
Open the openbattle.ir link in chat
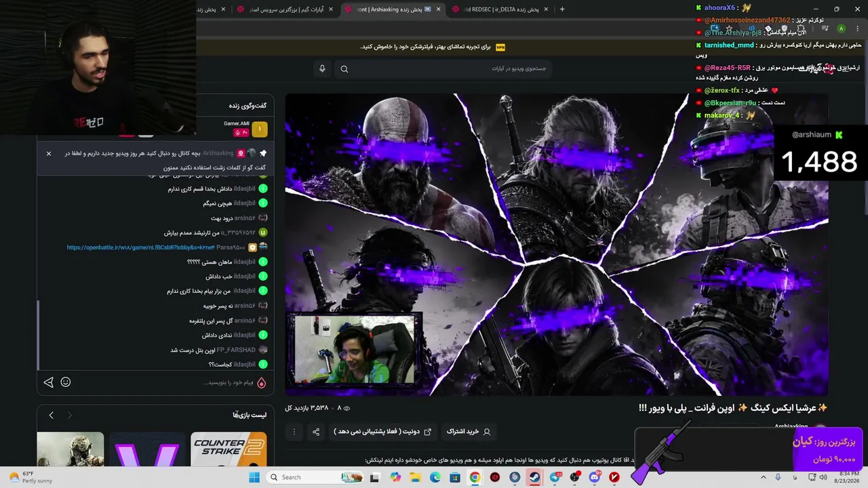click(140, 247)
